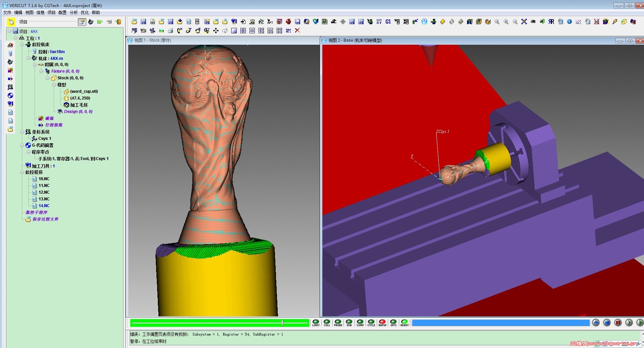644x348 pixels.
Task: Click the zoom in magnifier icon
Action: pyautogui.click(x=506, y=22)
